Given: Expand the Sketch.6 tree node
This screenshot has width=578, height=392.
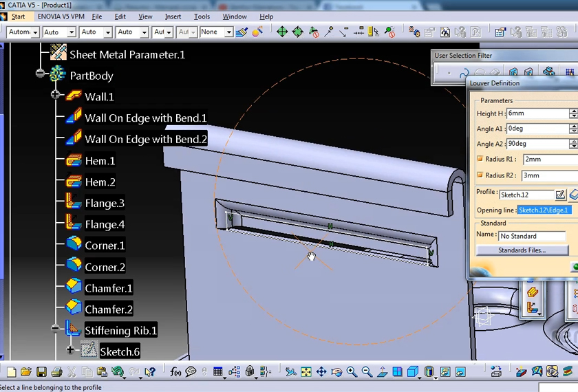Looking at the screenshot, I should (x=69, y=350).
